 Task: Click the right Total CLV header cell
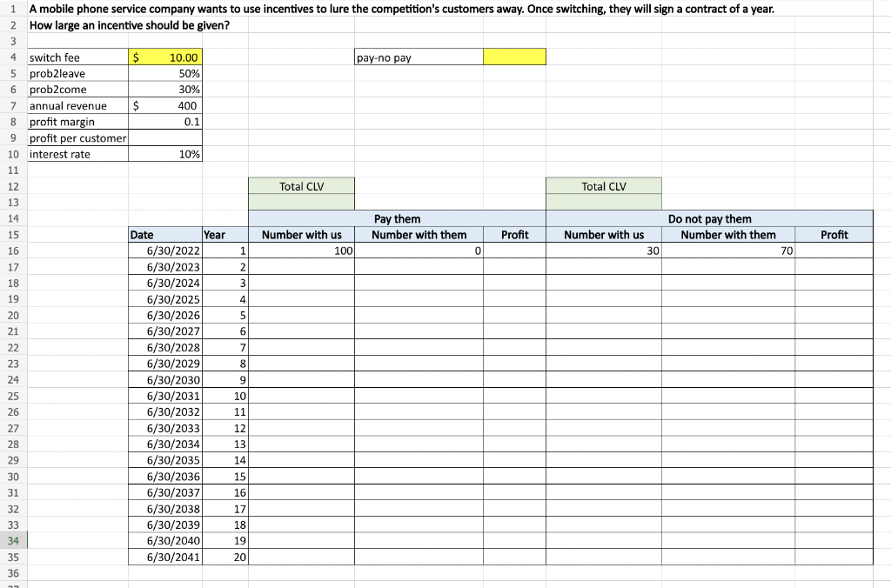tap(603, 186)
